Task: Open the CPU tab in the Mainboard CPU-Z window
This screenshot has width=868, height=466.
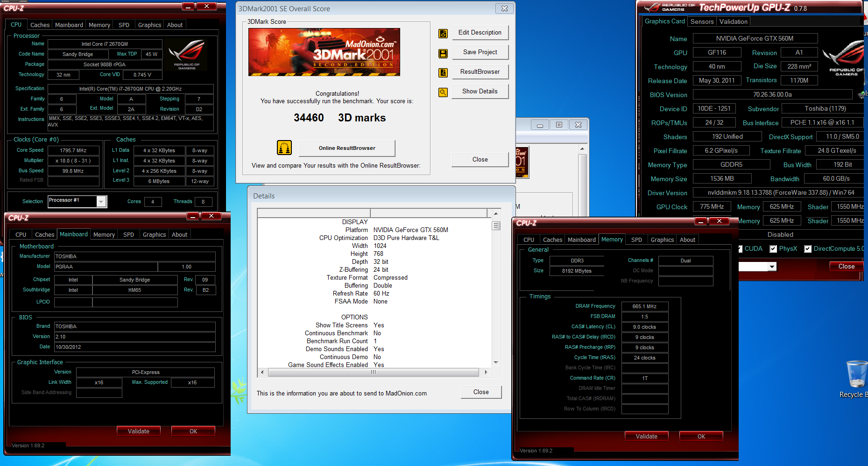Action: pyautogui.click(x=21, y=234)
